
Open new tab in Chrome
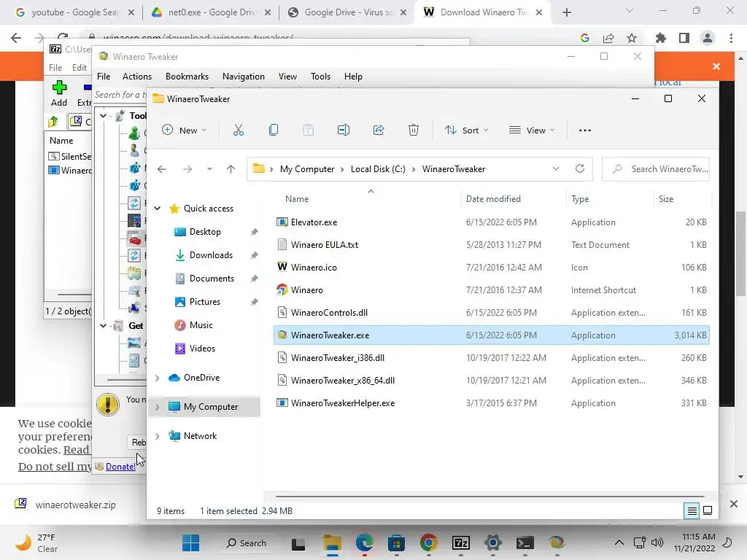[x=566, y=12]
